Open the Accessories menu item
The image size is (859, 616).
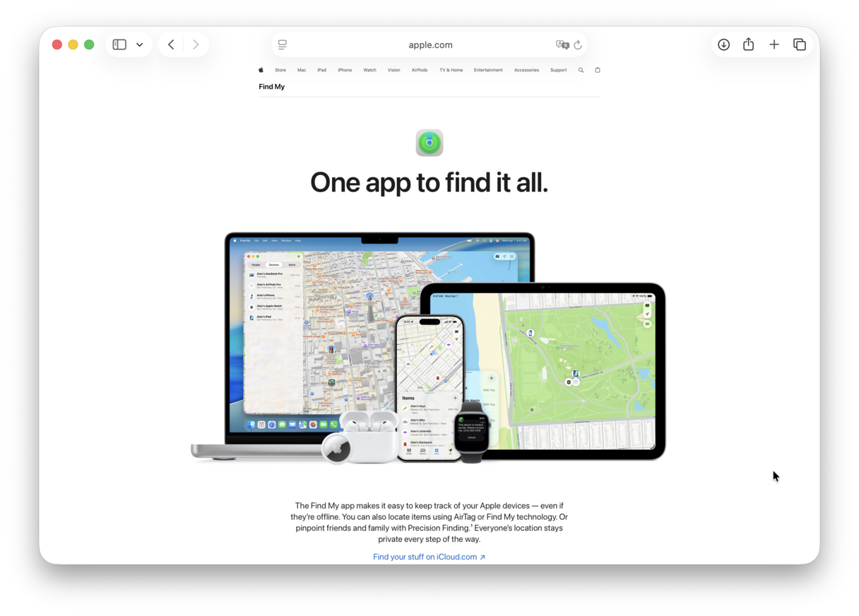click(526, 70)
